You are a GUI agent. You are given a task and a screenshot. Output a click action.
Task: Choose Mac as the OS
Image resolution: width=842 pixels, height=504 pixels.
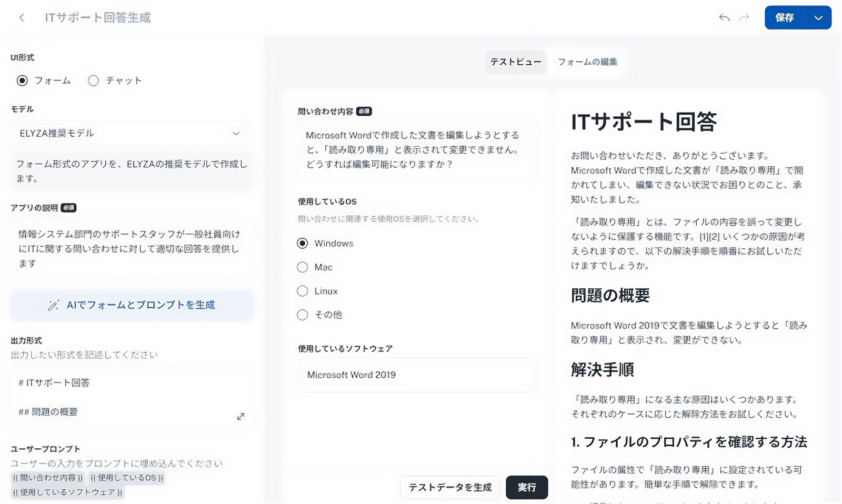pyautogui.click(x=303, y=267)
